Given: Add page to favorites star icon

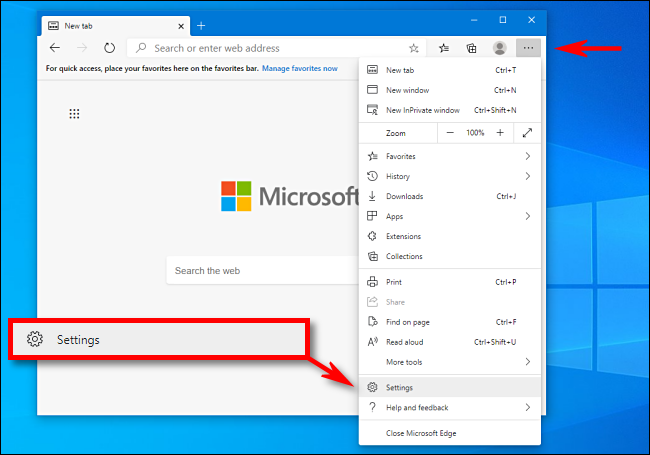Looking at the screenshot, I should 413,47.
